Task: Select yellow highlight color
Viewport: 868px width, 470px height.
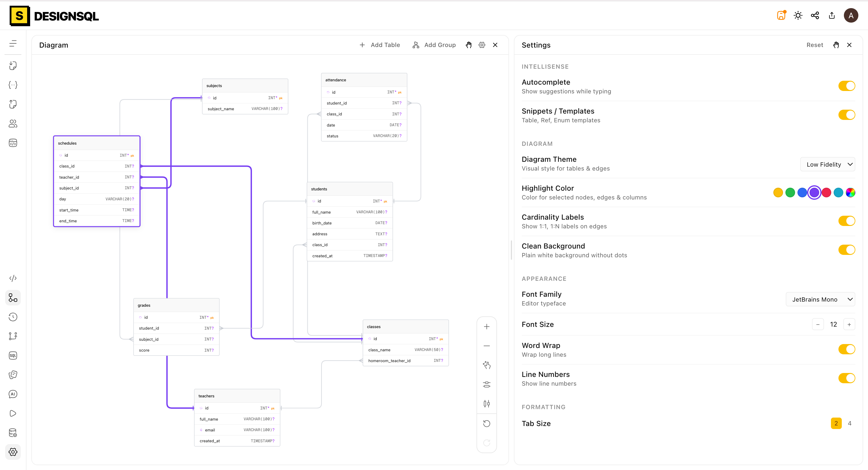Action: [778, 193]
